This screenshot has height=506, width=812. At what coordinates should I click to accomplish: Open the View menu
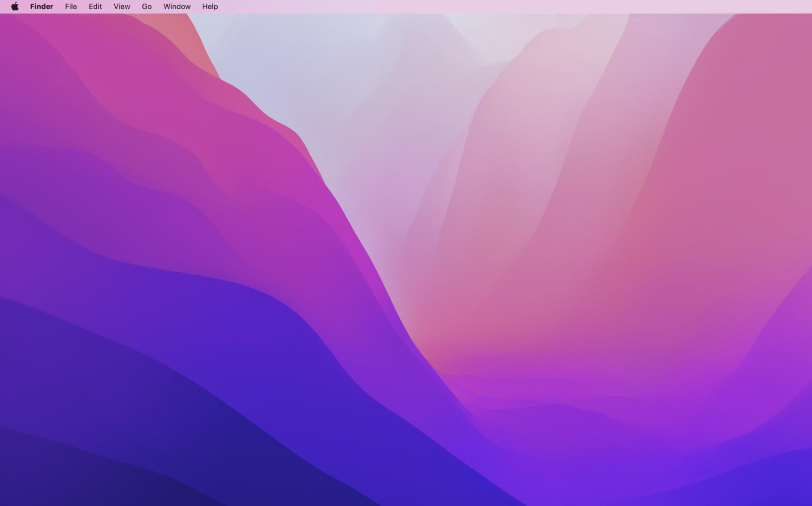(122, 6)
